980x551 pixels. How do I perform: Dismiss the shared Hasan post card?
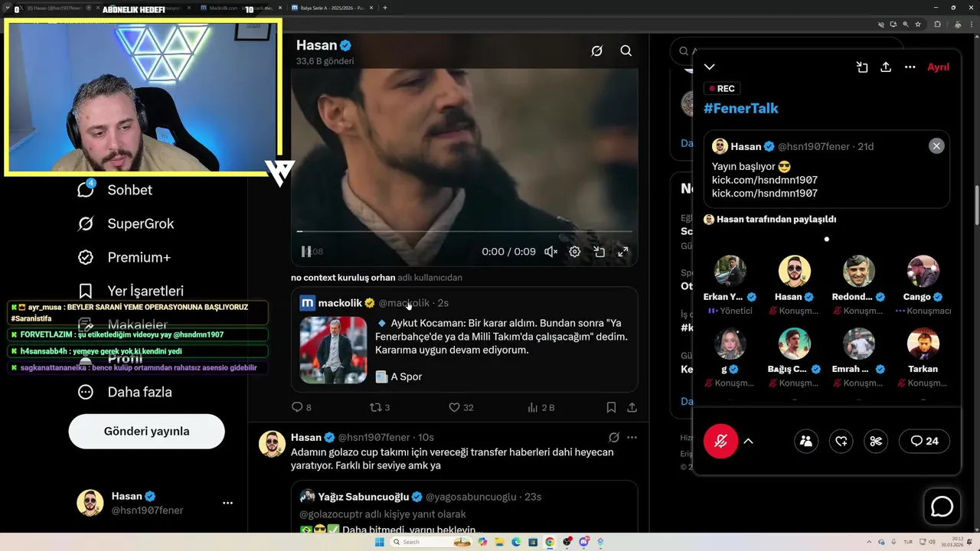[936, 146]
